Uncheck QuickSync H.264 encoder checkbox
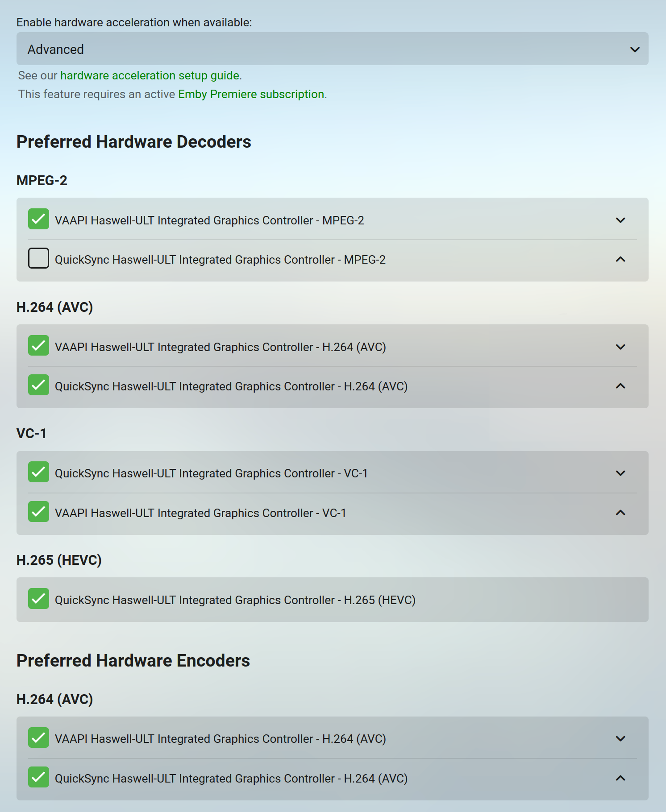The image size is (666, 812). [x=38, y=777]
